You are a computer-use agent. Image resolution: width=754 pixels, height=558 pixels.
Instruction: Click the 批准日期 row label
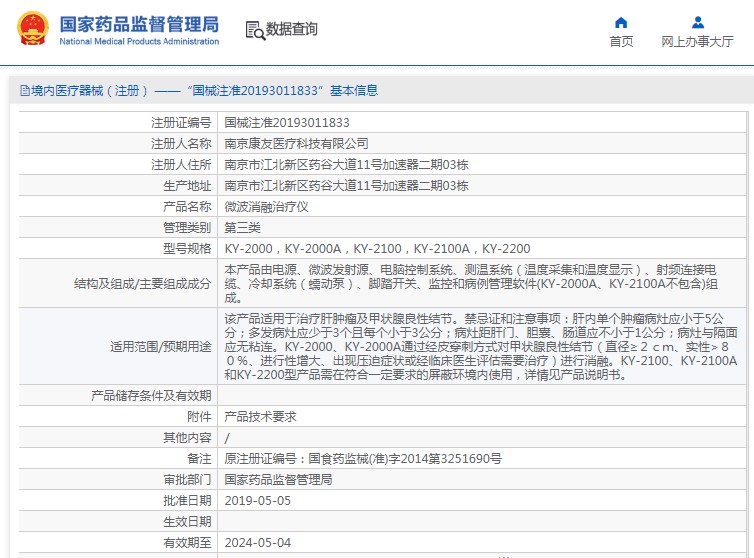pos(187,501)
